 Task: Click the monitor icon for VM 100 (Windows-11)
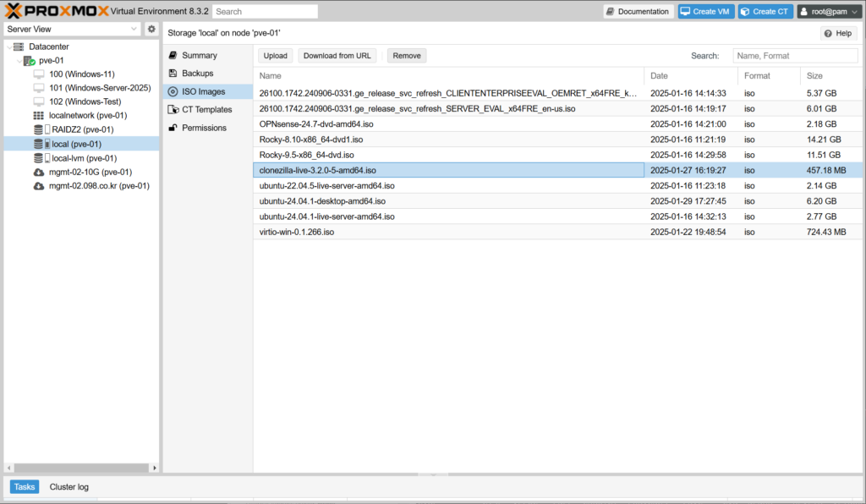tap(39, 74)
